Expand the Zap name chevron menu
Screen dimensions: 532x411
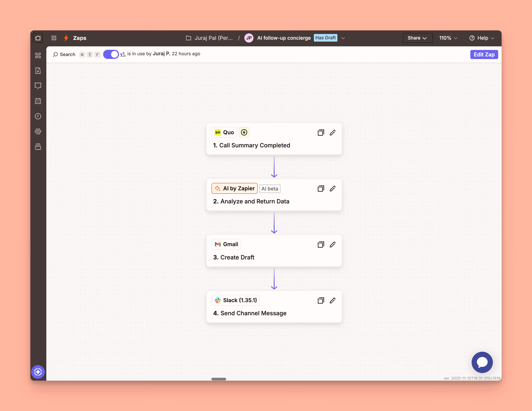343,38
